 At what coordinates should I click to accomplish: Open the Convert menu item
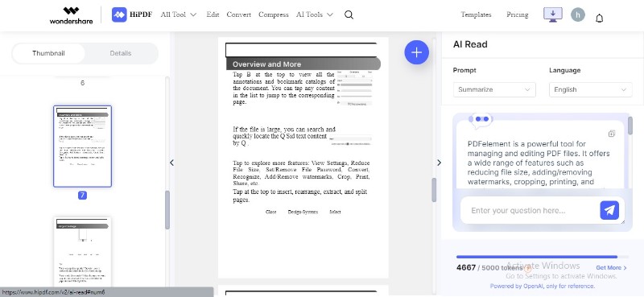[238, 14]
